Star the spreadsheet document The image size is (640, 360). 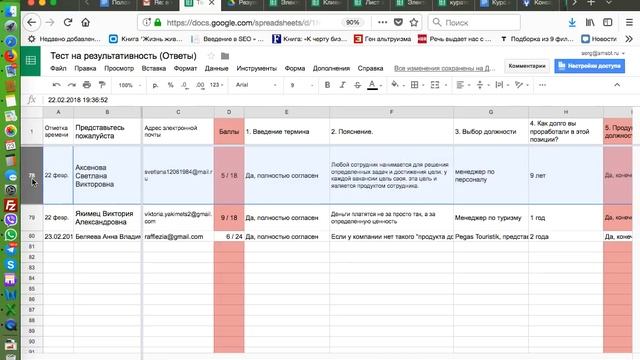211,56
